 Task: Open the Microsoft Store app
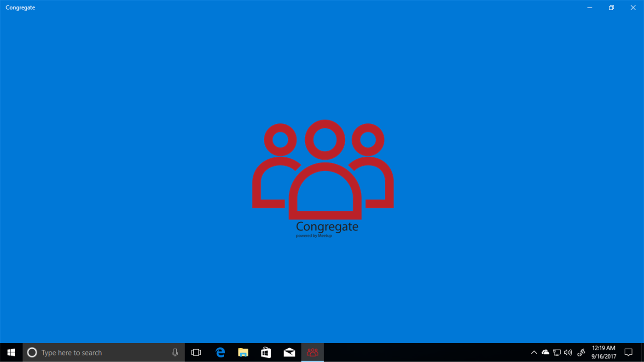[266, 352]
